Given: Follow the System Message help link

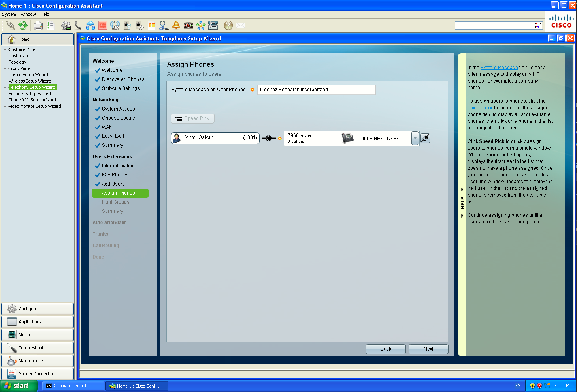Looking at the screenshot, I should tap(499, 68).
